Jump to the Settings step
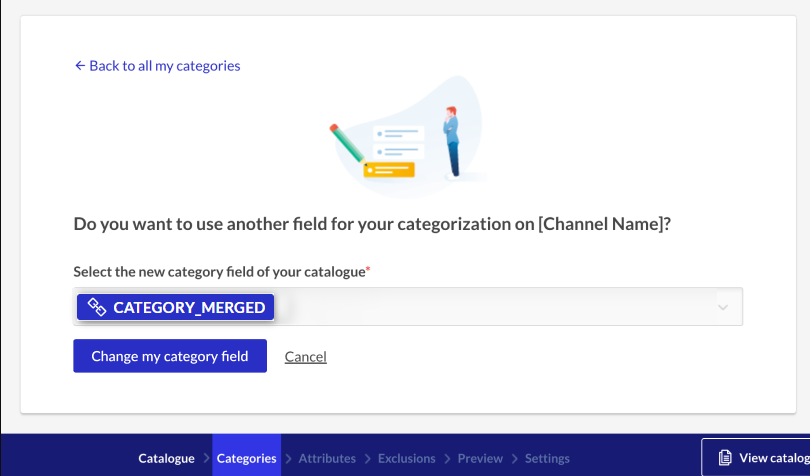The image size is (810, 476). click(x=547, y=458)
